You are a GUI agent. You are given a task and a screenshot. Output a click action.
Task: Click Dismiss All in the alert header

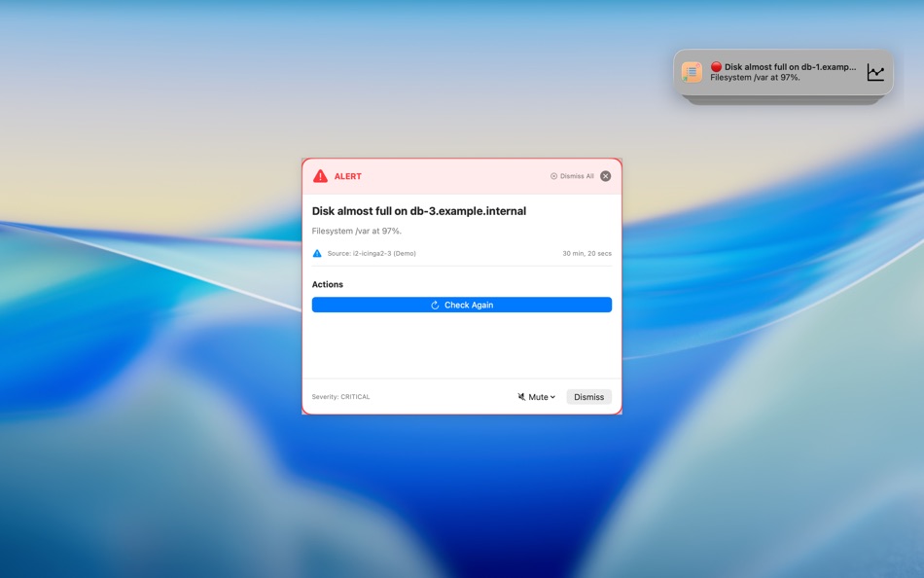[x=574, y=176]
